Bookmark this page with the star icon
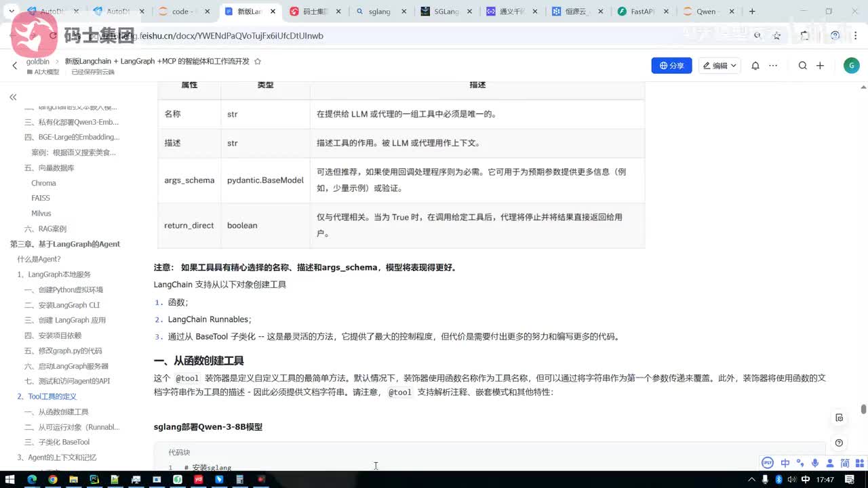 pyautogui.click(x=777, y=35)
